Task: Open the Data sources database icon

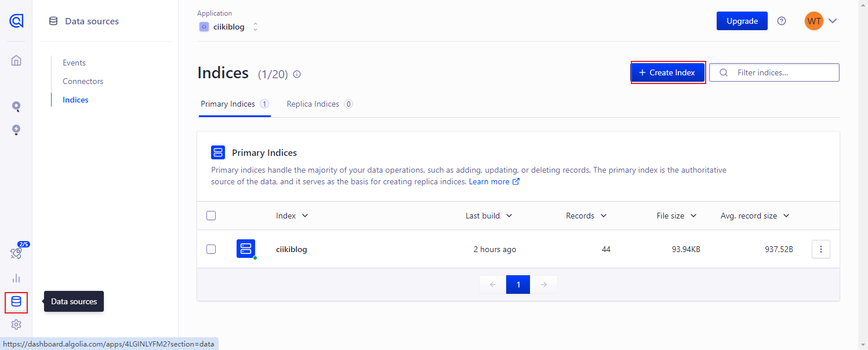Action: point(16,302)
